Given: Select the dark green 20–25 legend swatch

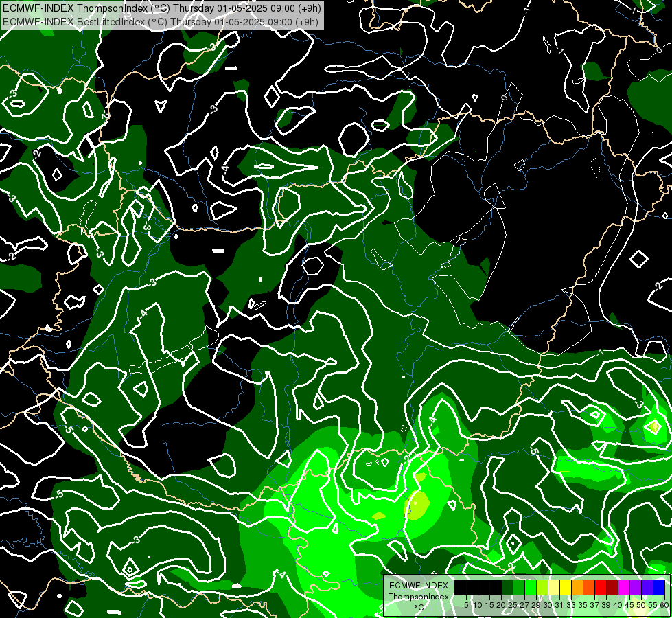Looking at the screenshot, I should (x=507, y=588).
